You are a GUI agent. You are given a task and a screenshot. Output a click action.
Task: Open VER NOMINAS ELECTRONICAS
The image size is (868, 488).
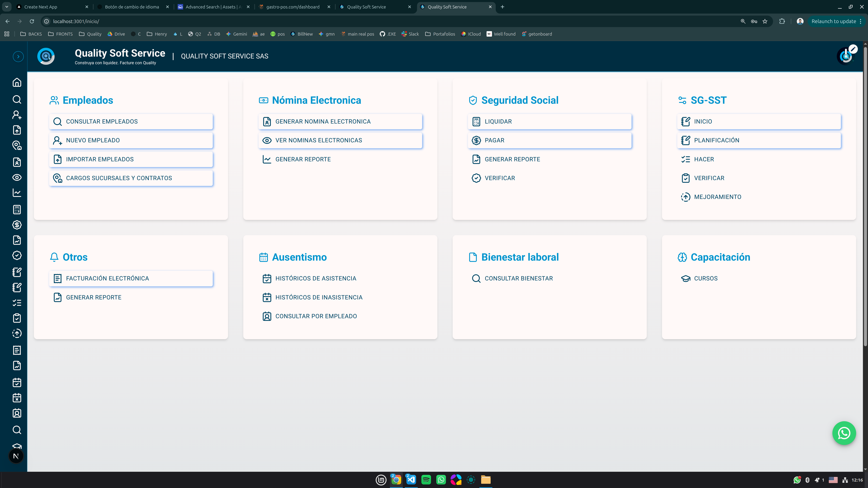tap(340, 140)
